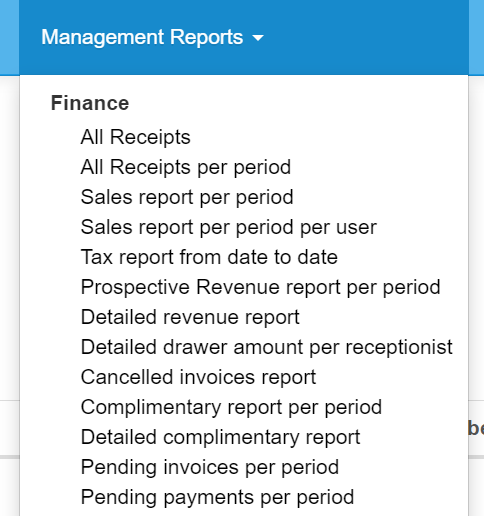Click the light blue navbar strip left of the menu
Image resolution: width=484 pixels, height=516 pixels.
[9, 37]
